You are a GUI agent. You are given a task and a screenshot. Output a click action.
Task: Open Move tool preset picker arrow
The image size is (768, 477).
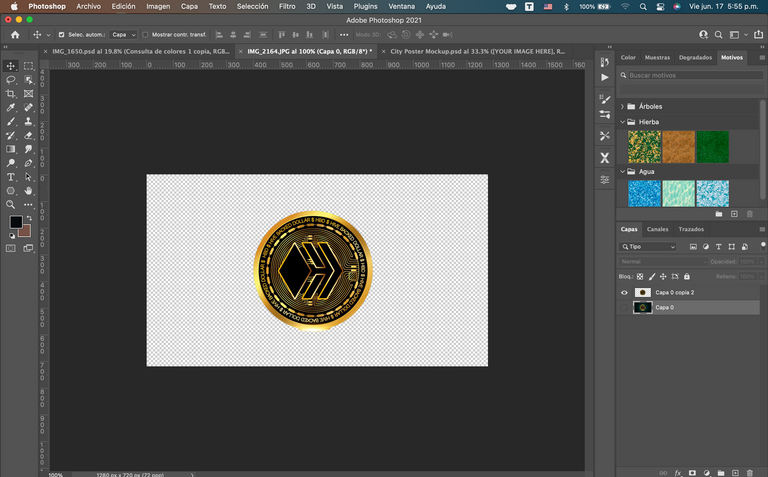click(x=48, y=35)
